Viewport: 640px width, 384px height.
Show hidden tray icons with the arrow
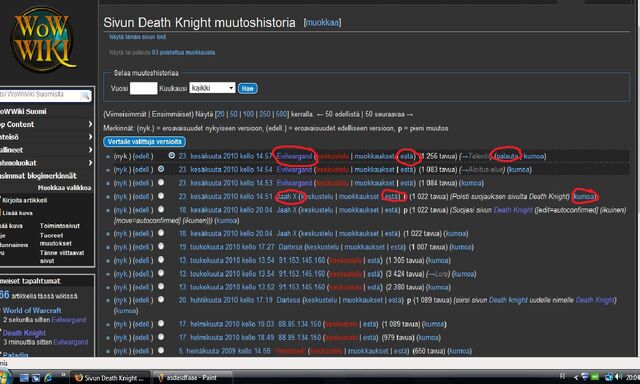coord(576,377)
